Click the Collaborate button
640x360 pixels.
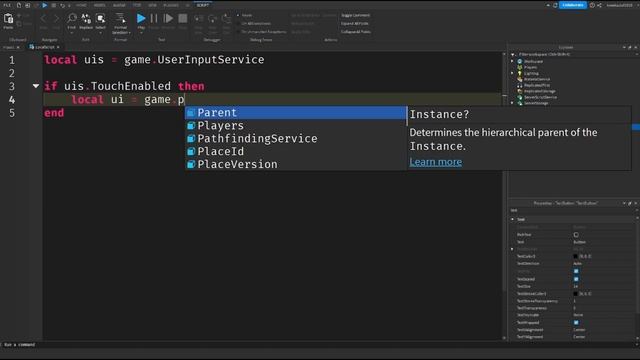tap(573, 5)
